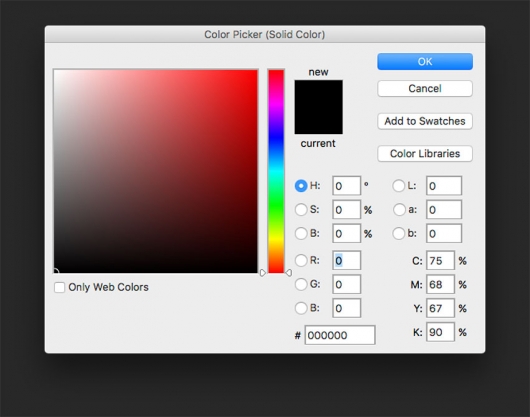Image resolution: width=530 pixels, height=417 pixels.
Task: Enable the Only Web Colors checkbox
Action: click(x=59, y=288)
